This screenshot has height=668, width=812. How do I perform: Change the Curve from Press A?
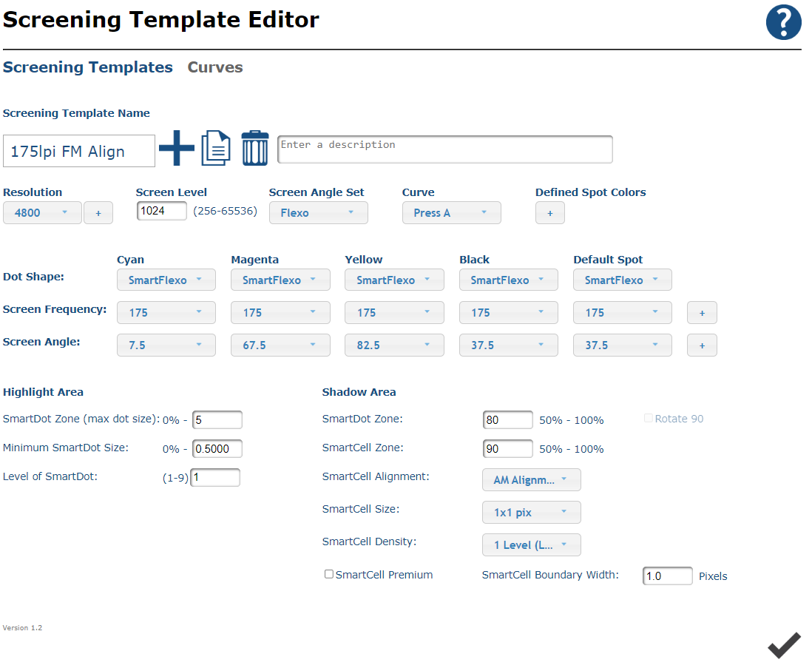[451, 212]
